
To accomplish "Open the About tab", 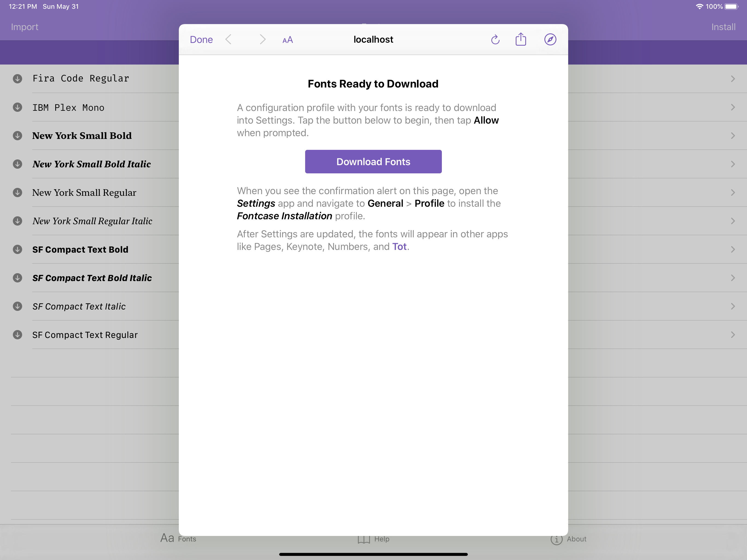I will click(568, 539).
